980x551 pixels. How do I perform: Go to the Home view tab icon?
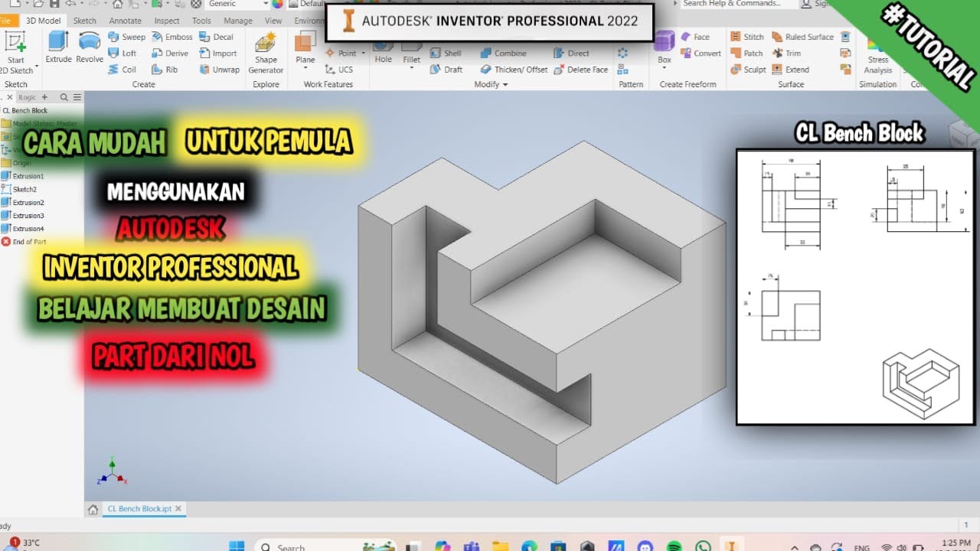pyautogui.click(x=93, y=509)
